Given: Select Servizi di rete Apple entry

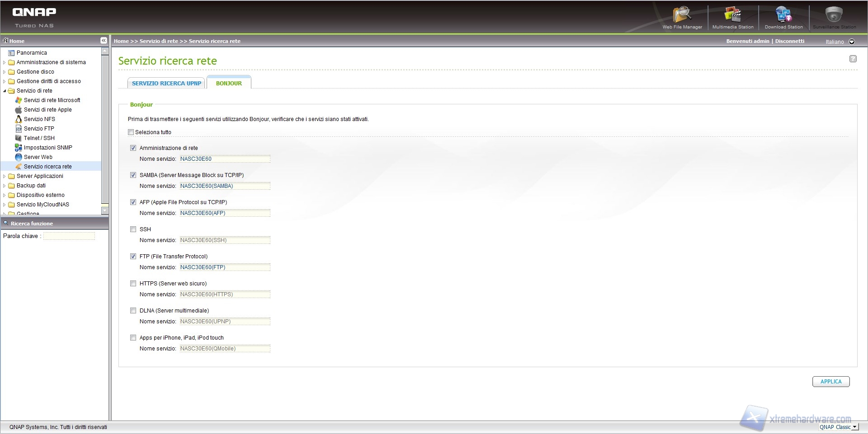Looking at the screenshot, I should 47,110.
